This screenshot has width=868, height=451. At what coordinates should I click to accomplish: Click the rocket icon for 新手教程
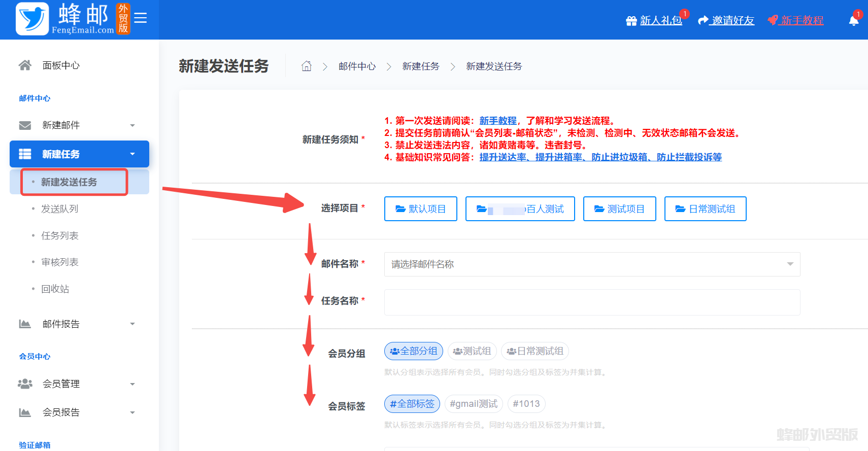point(773,20)
